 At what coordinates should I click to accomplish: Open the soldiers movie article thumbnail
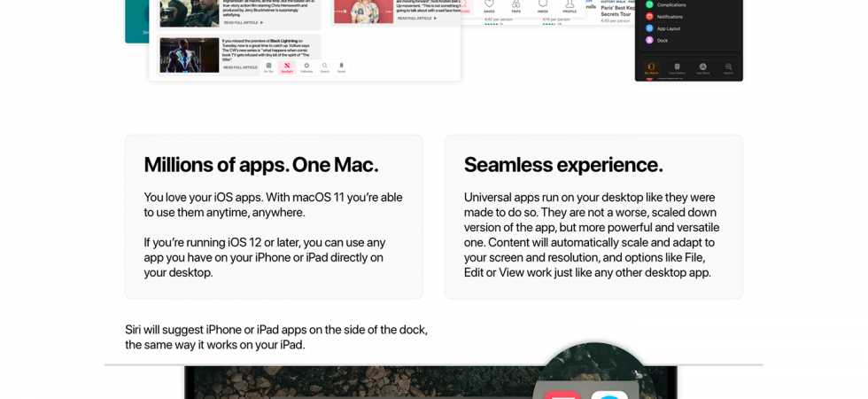click(x=190, y=13)
